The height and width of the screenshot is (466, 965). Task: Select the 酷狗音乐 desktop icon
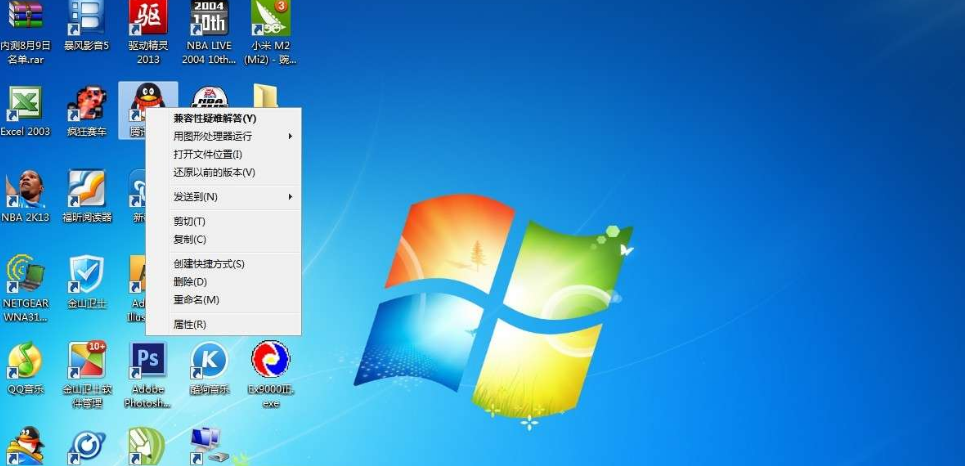(209, 361)
